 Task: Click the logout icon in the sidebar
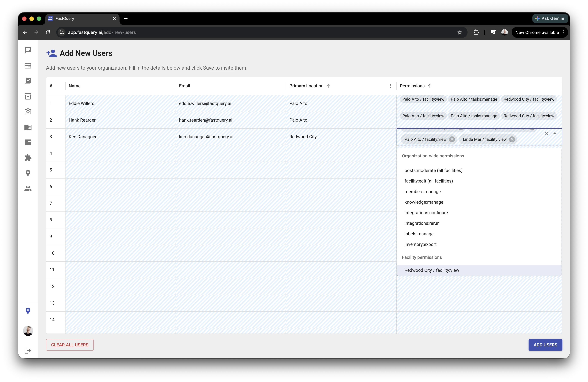tap(28, 351)
